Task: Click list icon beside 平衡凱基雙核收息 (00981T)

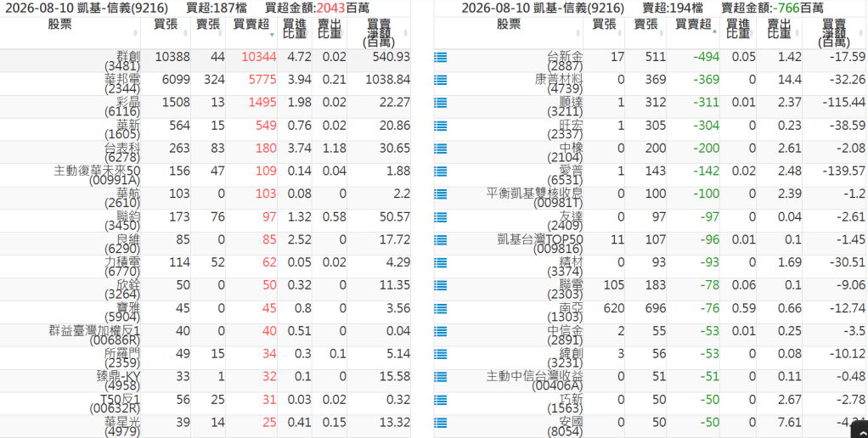Action: [x=441, y=194]
